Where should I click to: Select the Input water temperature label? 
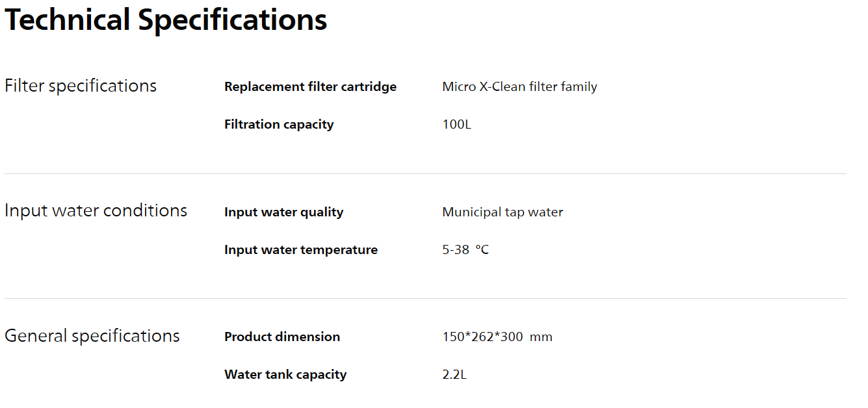click(x=301, y=249)
